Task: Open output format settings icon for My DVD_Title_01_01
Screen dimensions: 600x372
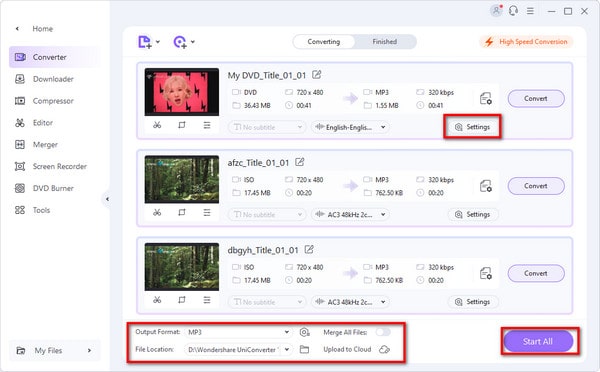Action: pyautogui.click(x=486, y=99)
